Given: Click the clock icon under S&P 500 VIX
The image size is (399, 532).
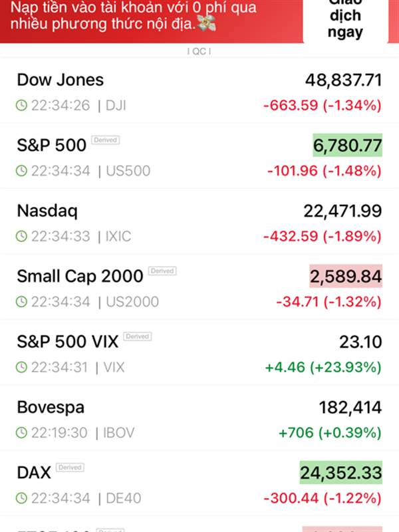Looking at the screenshot, I should [22, 367].
